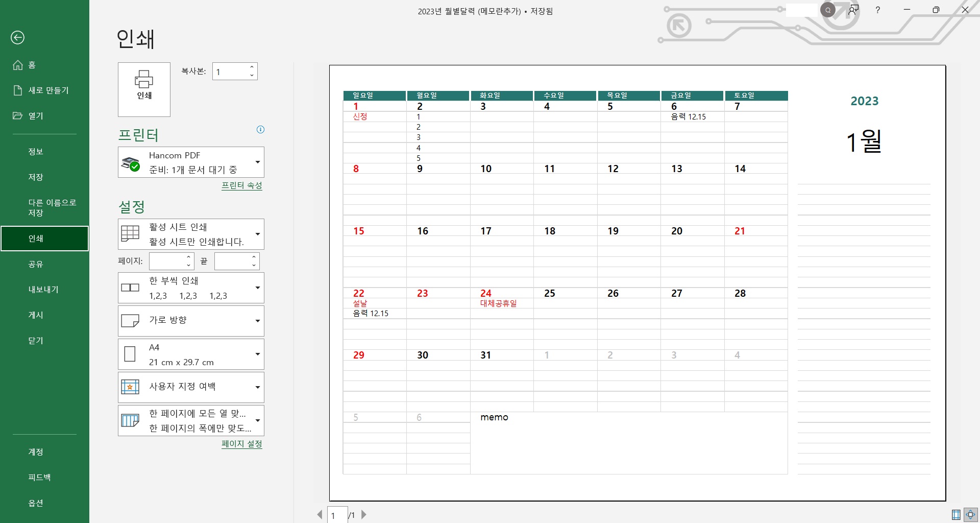Choose 저장 in the sidebar

point(44,177)
